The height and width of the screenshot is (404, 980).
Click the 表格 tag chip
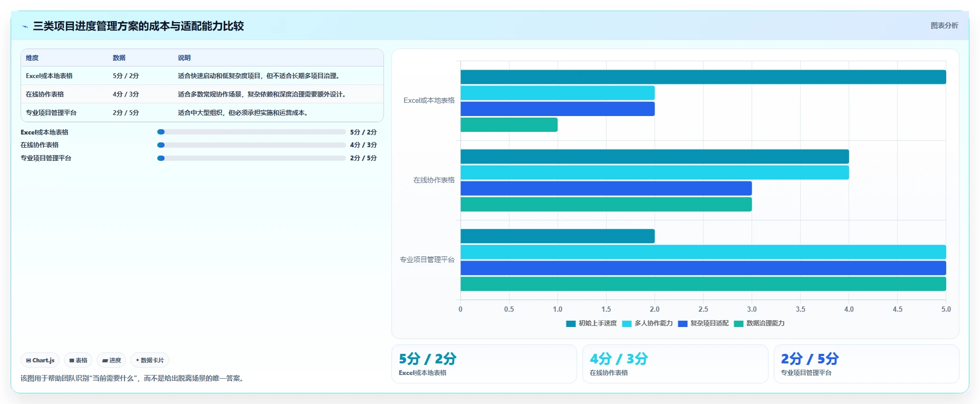[78, 360]
